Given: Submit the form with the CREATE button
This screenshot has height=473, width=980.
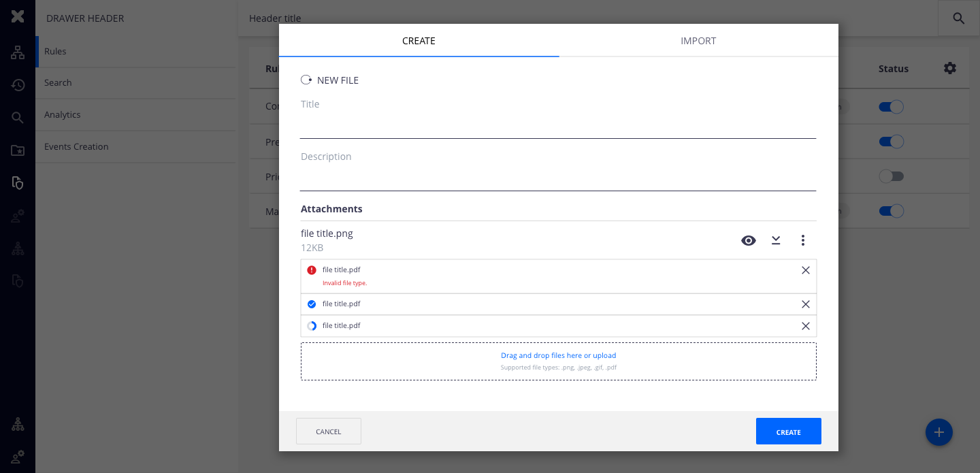Looking at the screenshot, I should (x=788, y=431).
